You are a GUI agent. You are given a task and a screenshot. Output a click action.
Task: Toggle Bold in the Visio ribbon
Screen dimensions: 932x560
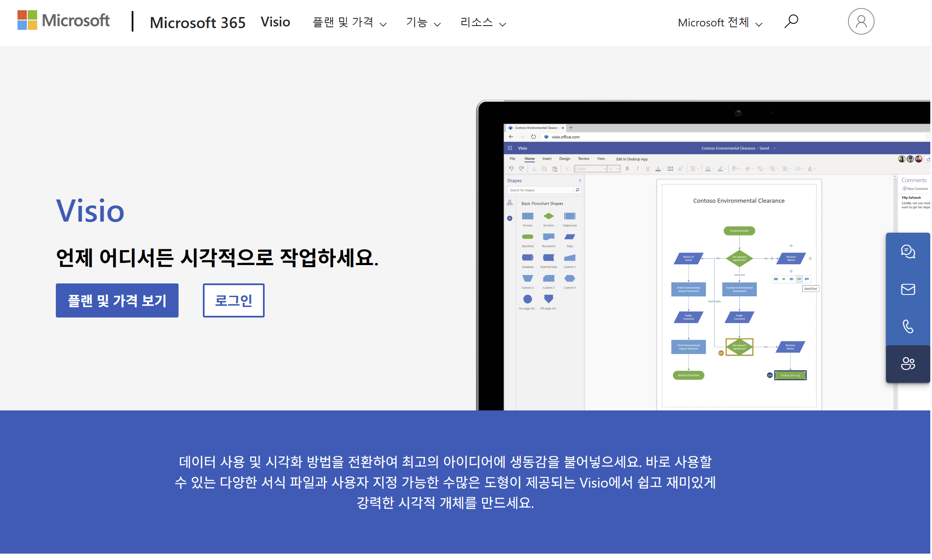point(627,169)
